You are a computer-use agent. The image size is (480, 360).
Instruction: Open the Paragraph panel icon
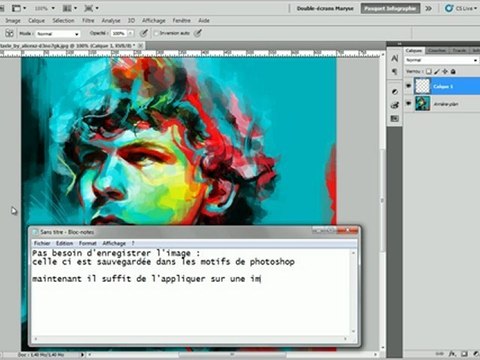[x=395, y=72]
